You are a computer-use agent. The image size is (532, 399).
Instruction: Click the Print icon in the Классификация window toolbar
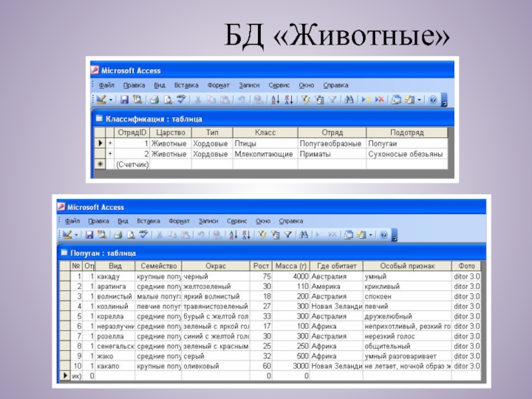point(155,100)
